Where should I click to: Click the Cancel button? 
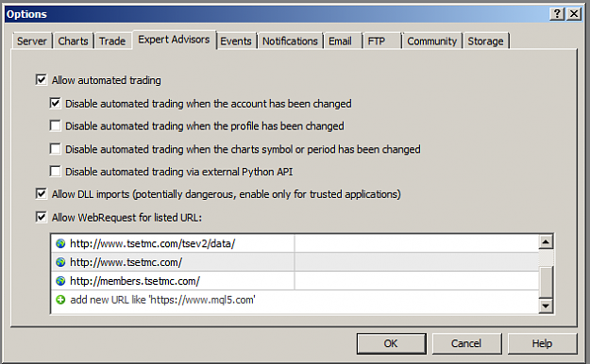tap(466, 343)
